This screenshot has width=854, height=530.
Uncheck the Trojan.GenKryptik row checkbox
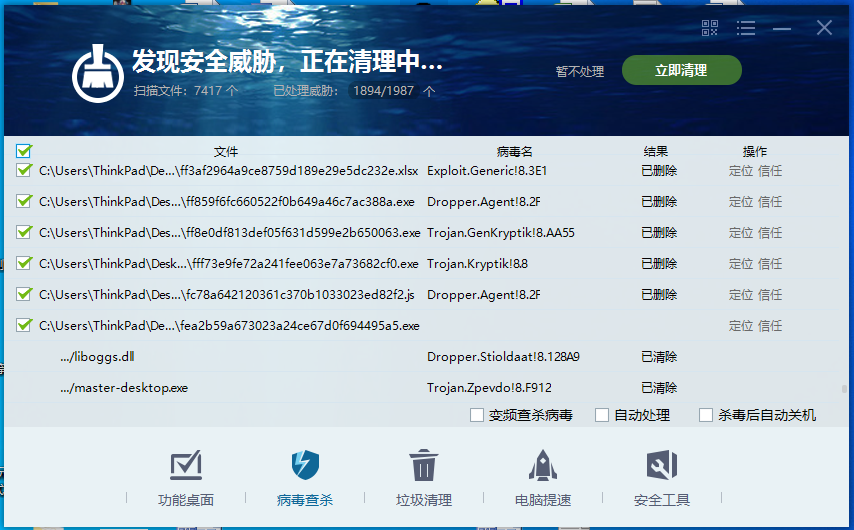coord(23,233)
